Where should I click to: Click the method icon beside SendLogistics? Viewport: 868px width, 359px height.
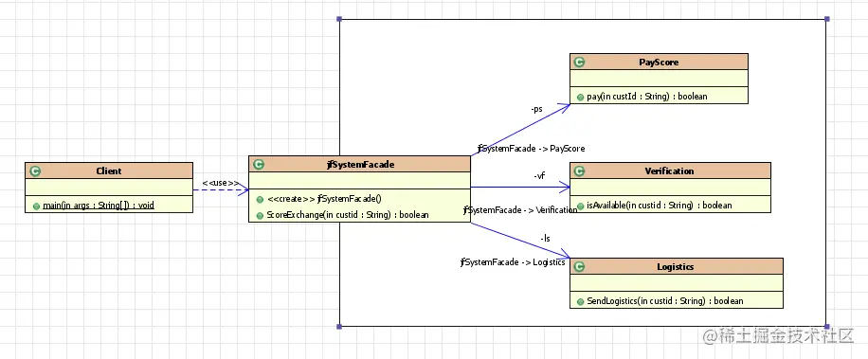tap(580, 301)
